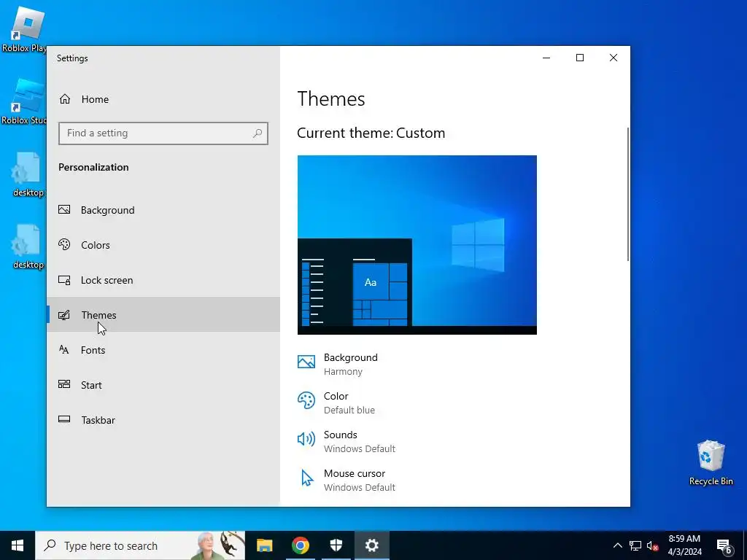Click the Settings window vertical scrollbar

pos(628,194)
